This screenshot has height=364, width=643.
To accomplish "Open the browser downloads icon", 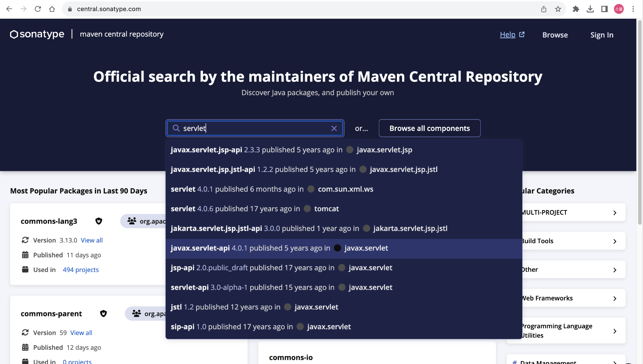I will click(590, 9).
